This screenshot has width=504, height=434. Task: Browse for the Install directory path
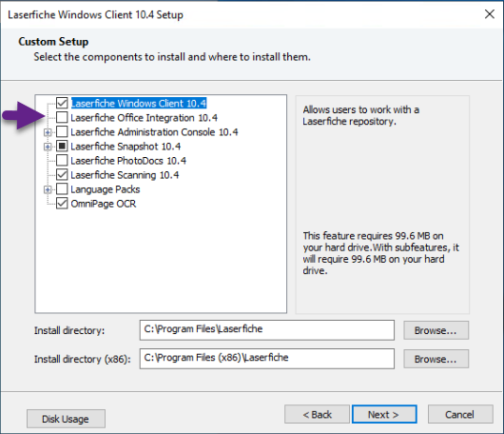point(436,330)
